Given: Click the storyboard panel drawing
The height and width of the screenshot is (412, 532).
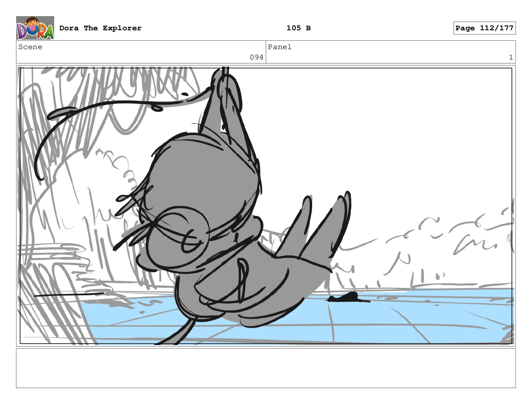Looking at the screenshot, I should tap(266, 206).
